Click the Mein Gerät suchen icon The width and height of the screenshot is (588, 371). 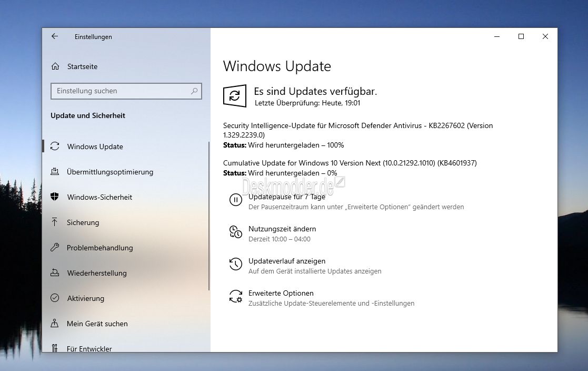pyautogui.click(x=55, y=323)
